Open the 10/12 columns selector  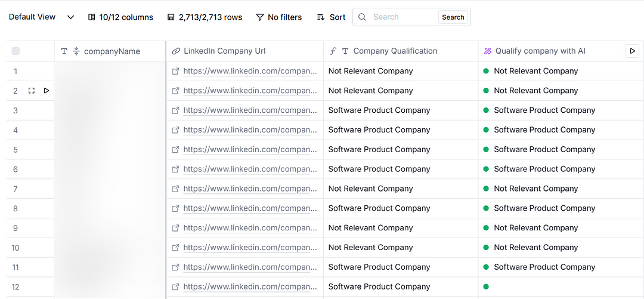pos(120,17)
